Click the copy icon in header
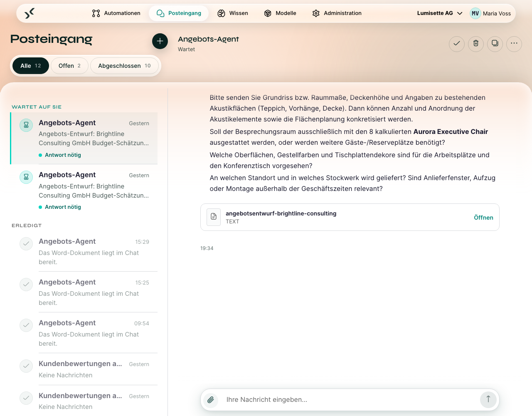 tap(495, 43)
